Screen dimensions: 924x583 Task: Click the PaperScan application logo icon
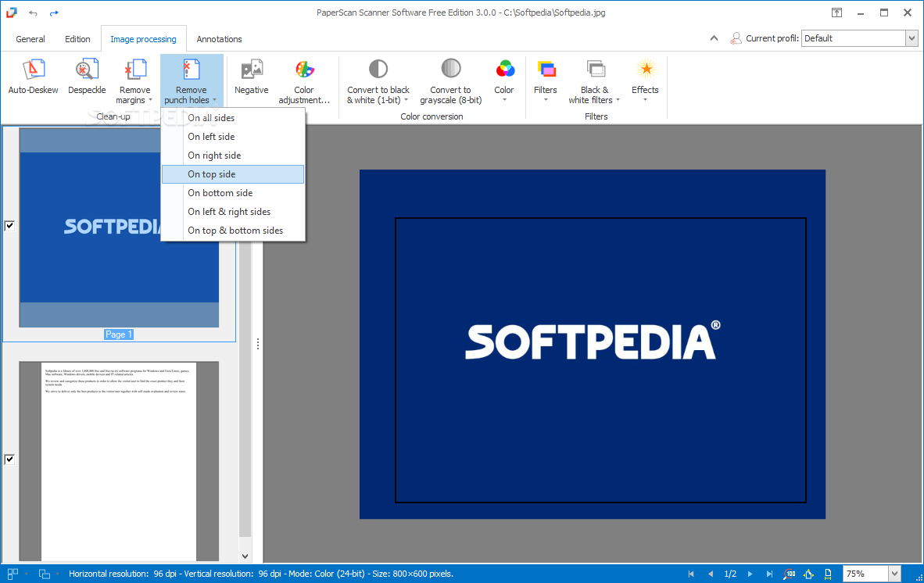click(11, 13)
